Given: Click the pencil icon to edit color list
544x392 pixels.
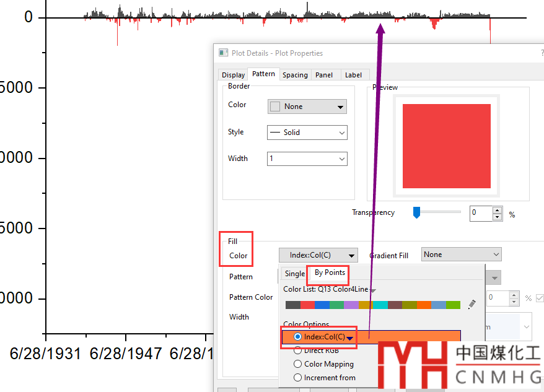Looking at the screenshot, I should coord(472,304).
